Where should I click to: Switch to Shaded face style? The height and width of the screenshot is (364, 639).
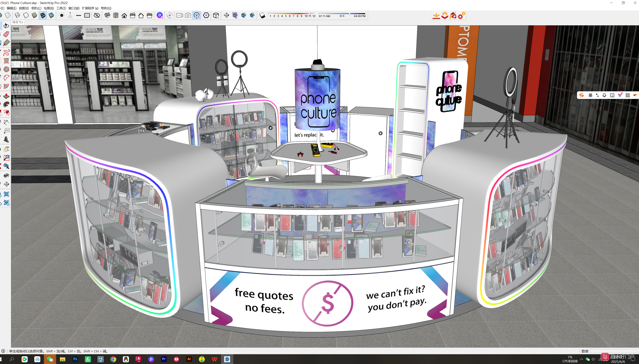pyautogui.click(x=34, y=16)
